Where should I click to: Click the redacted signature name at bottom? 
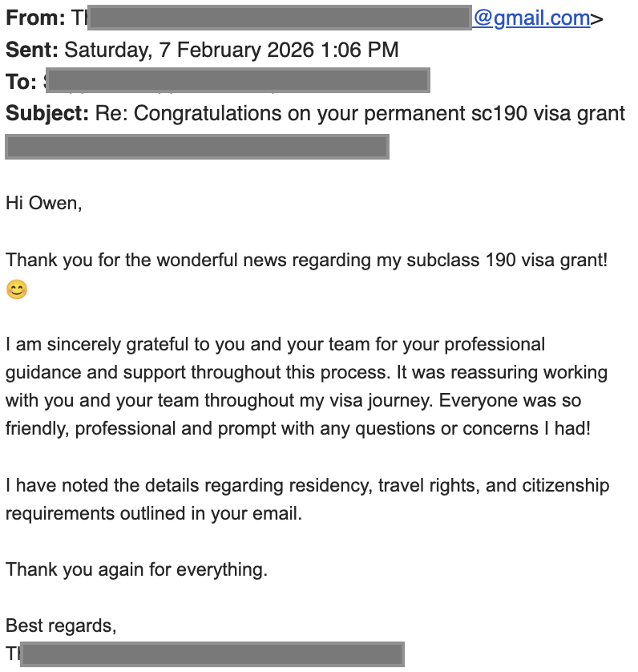[212, 654]
